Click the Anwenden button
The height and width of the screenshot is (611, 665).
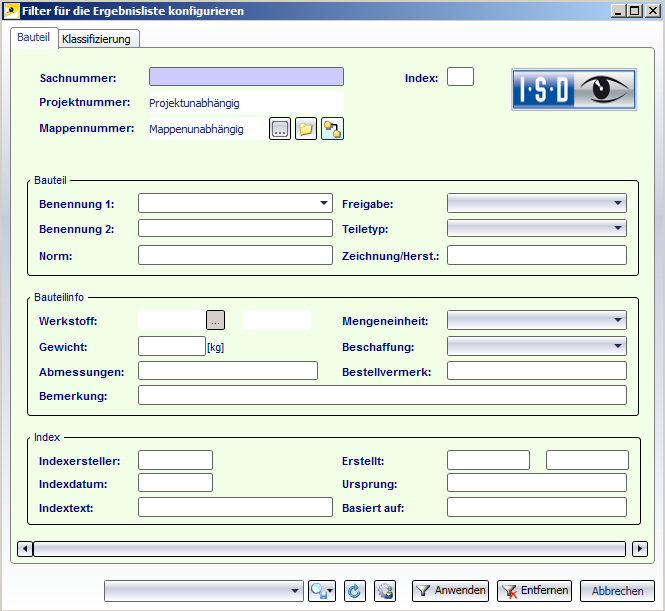tap(450, 591)
